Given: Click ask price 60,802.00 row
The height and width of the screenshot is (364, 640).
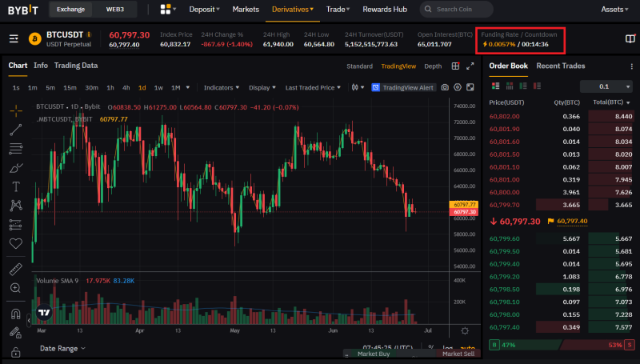Looking at the screenshot, I should [x=561, y=116].
